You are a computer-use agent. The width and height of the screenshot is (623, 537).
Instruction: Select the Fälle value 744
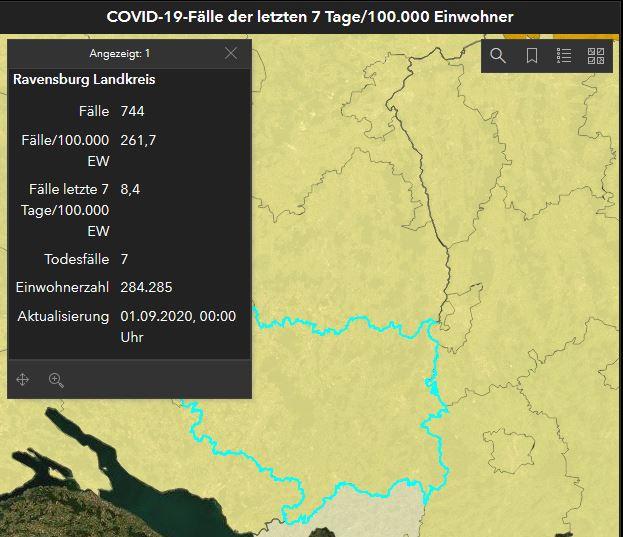click(132, 111)
